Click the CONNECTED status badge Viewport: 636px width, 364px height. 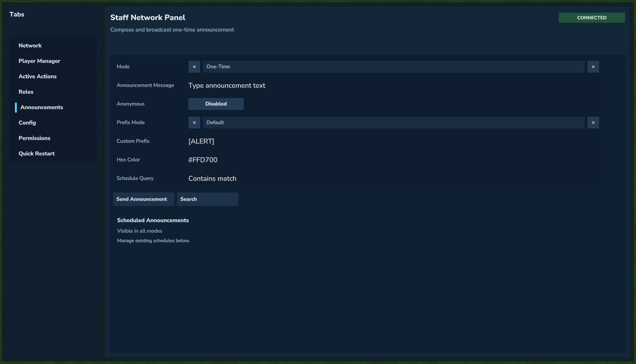pyautogui.click(x=592, y=18)
